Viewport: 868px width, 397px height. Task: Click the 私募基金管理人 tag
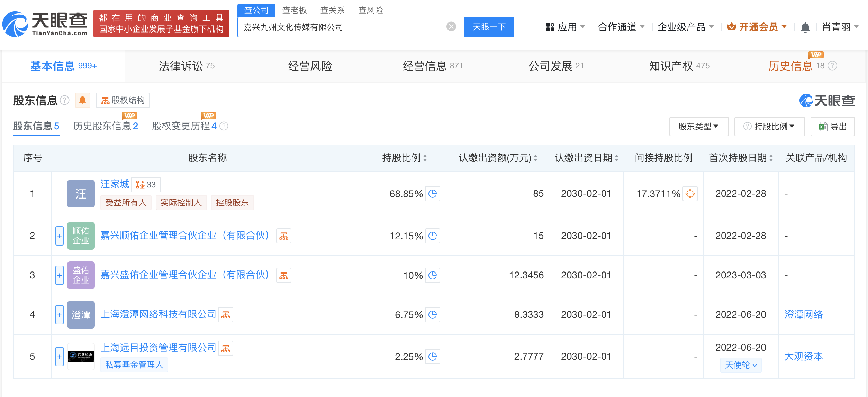tap(134, 365)
